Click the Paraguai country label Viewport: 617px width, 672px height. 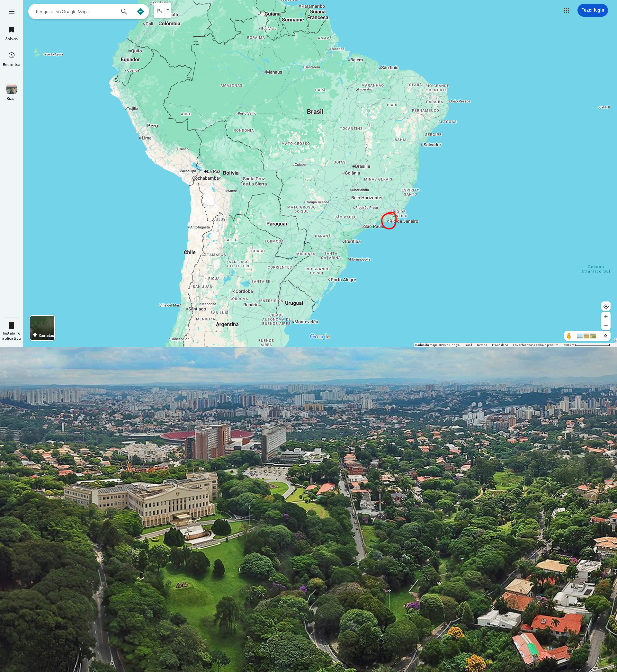coord(276,224)
